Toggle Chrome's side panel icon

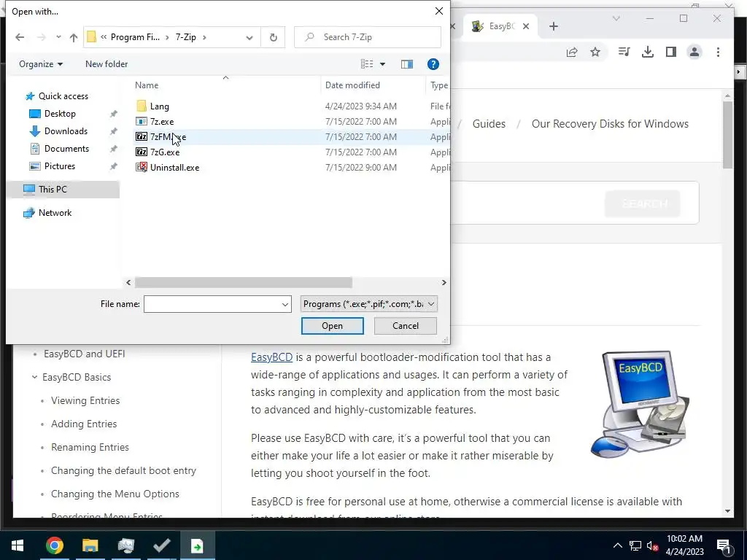pos(671,52)
